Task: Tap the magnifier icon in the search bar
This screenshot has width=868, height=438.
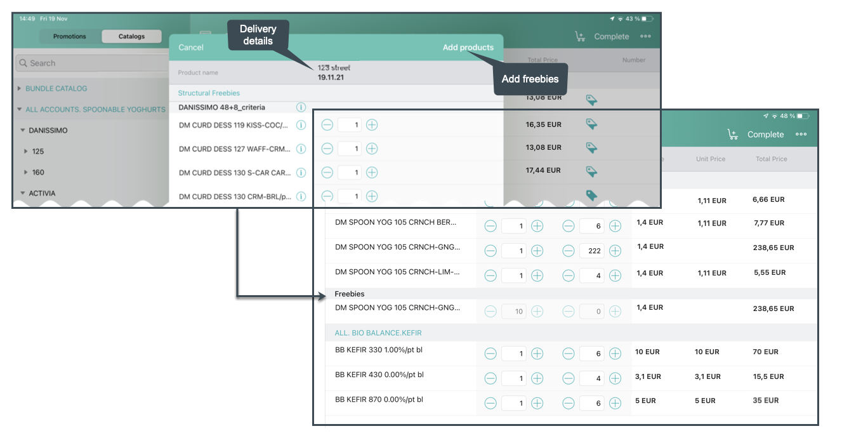Action: coord(22,63)
